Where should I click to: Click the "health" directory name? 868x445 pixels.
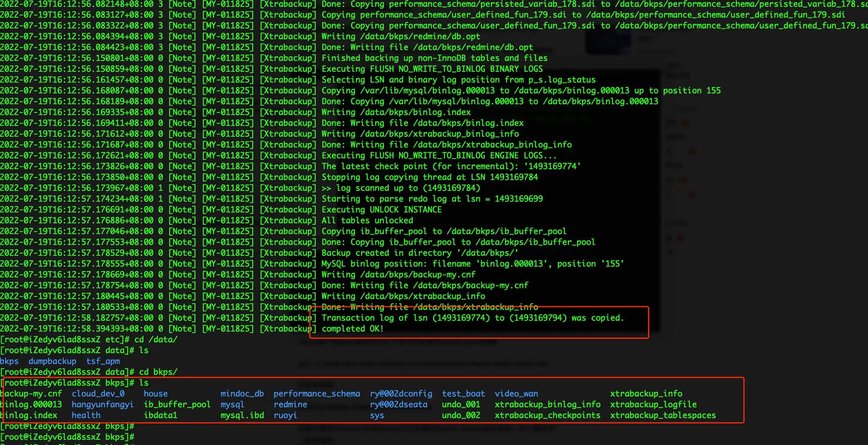(87, 415)
